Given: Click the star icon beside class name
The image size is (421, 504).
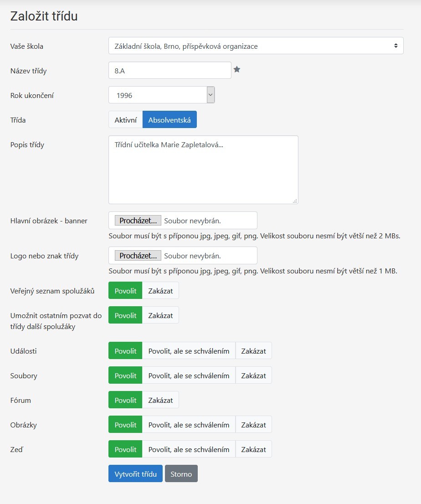Looking at the screenshot, I should pyautogui.click(x=237, y=70).
